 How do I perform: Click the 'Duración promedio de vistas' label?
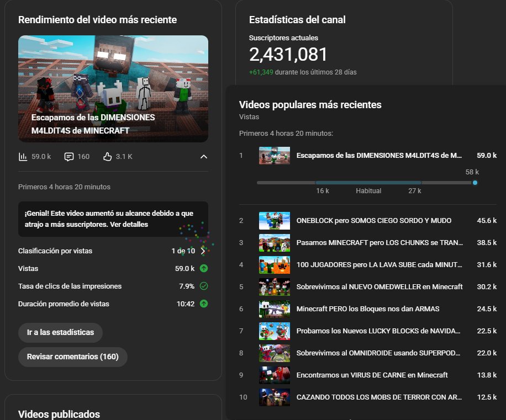(64, 304)
